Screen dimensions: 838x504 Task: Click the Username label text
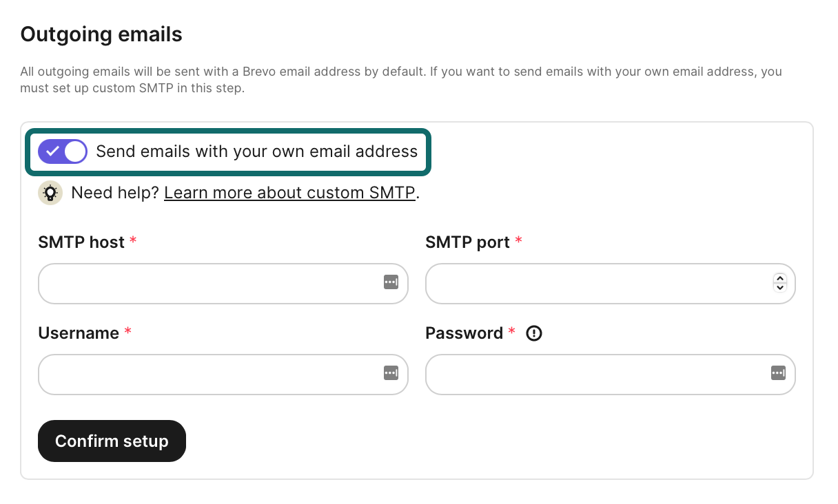pos(79,333)
